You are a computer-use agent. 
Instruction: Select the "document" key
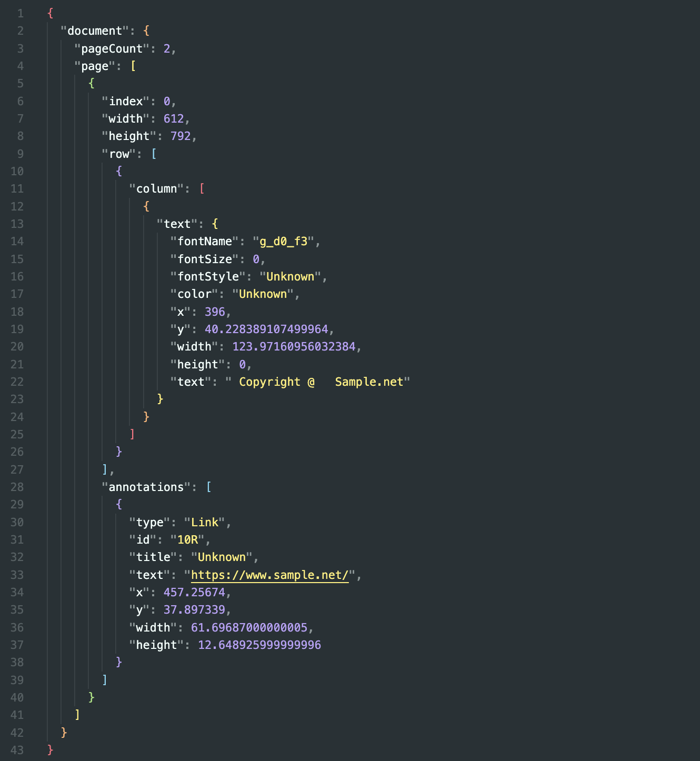coord(95,31)
